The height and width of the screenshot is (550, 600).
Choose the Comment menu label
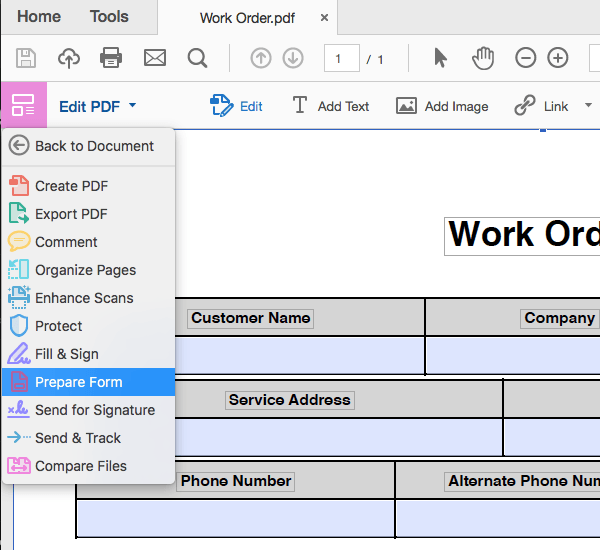coord(66,242)
